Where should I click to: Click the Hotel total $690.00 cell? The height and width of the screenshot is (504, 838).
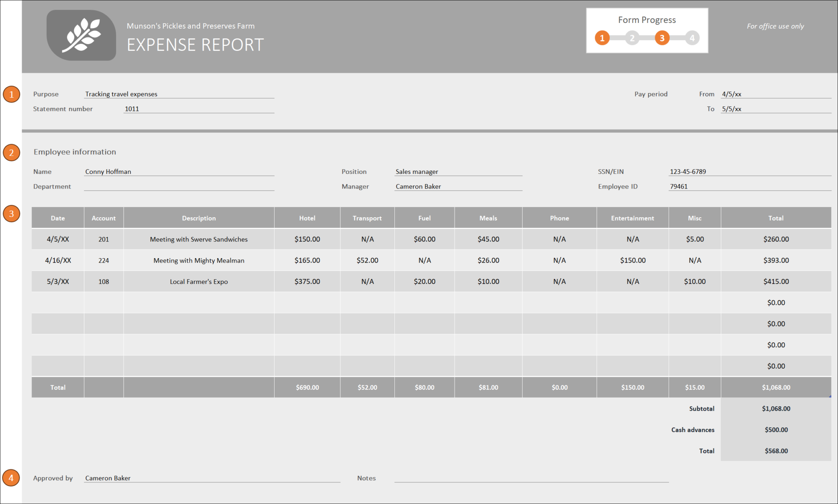[307, 387]
